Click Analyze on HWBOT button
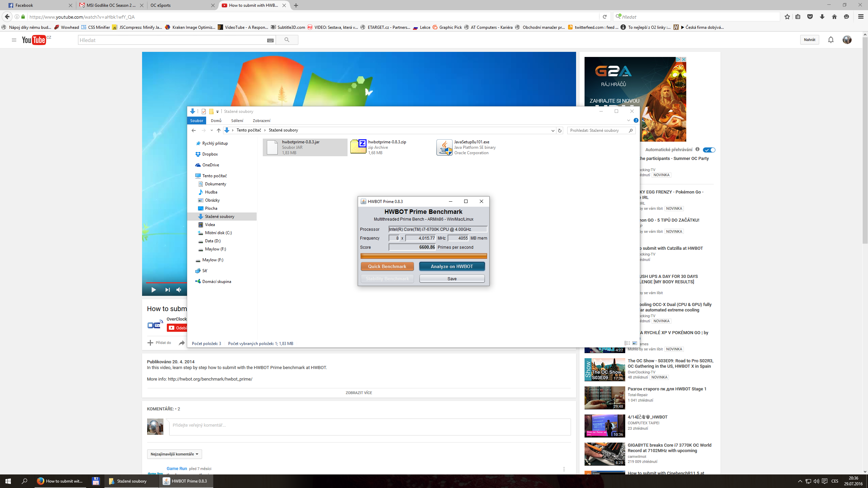The height and width of the screenshot is (488, 868). tap(452, 266)
